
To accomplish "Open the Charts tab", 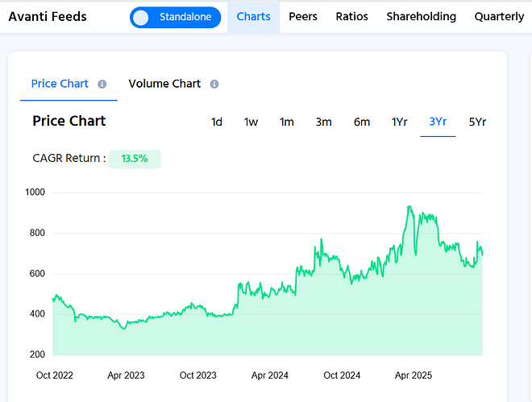I will click(x=253, y=17).
